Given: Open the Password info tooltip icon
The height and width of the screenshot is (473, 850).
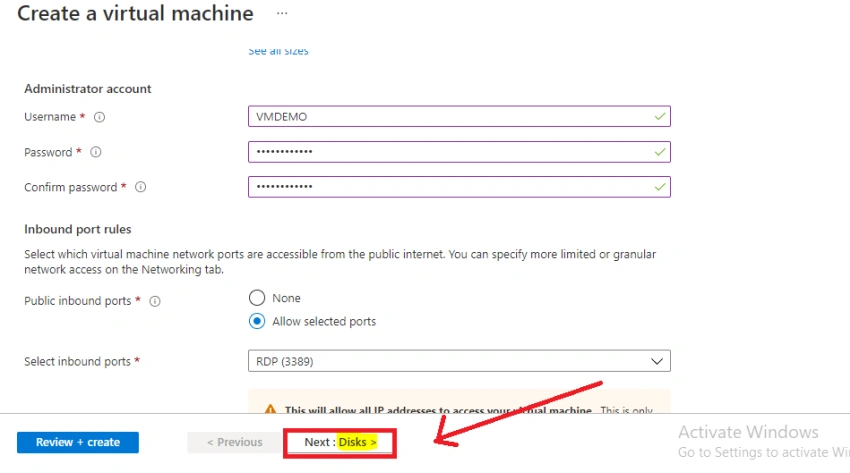Looking at the screenshot, I should [x=95, y=152].
